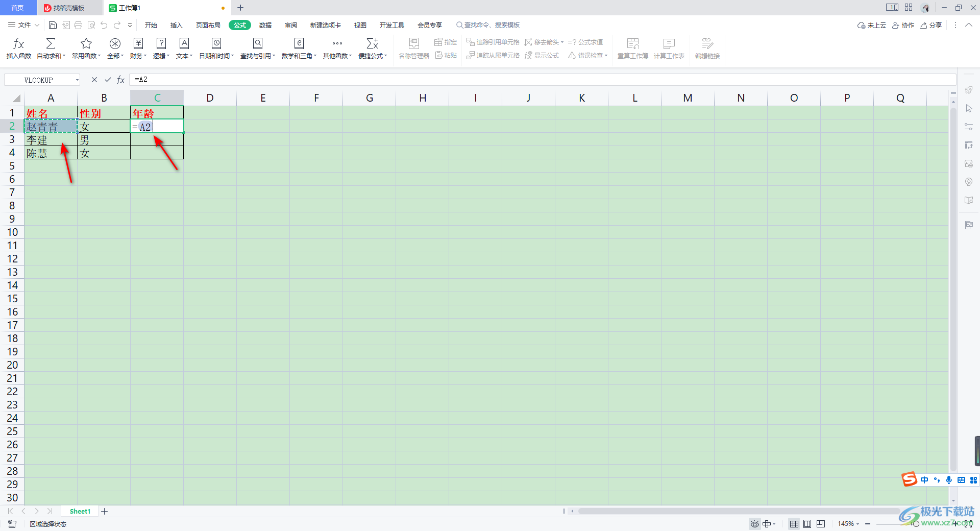This screenshot has height=531, width=980.
Task: Toggle full screen icon in the status bar
Action: tap(968, 524)
